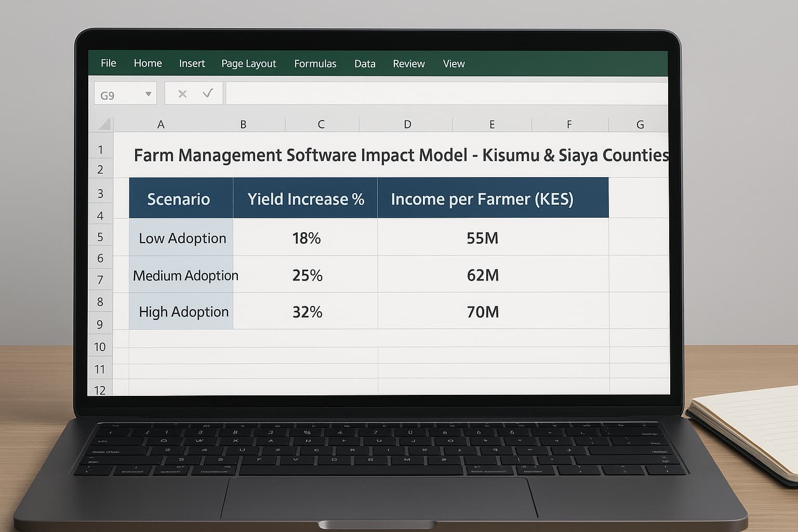Viewport: 798px width, 532px height.
Task: Select the 25% yield increase cell
Action: (x=307, y=275)
